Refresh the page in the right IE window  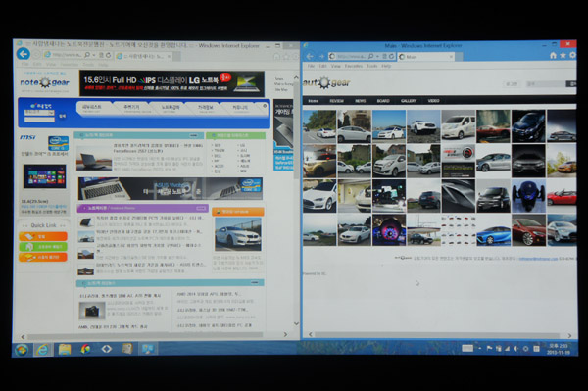391,56
